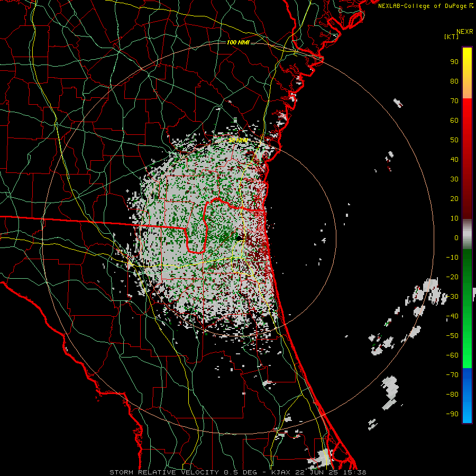Click the positive 10 scale label
This screenshot has width=476, height=476.
(454, 218)
